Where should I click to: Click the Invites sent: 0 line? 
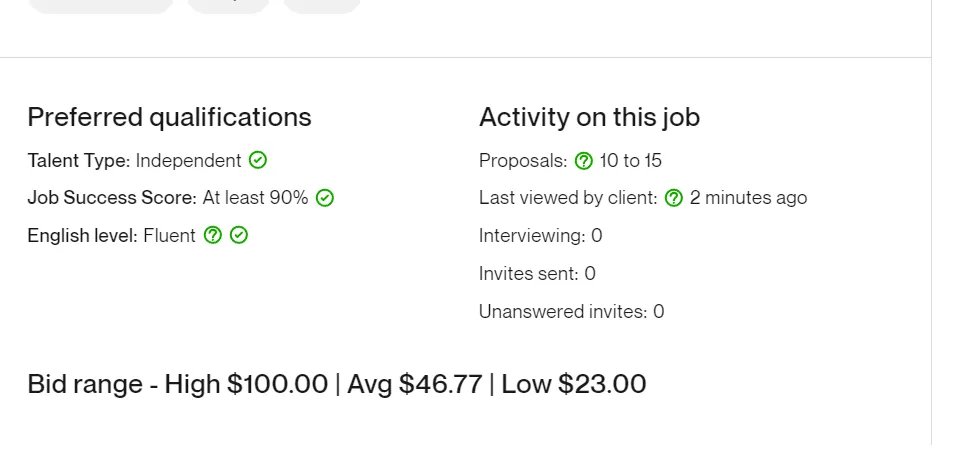tap(537, 274)
